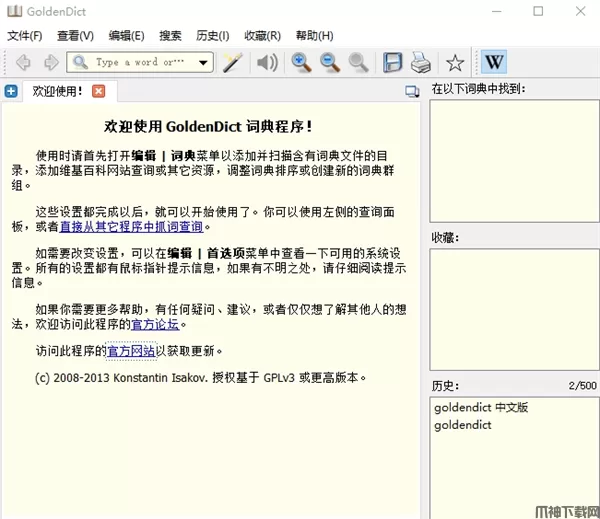Click the back navigation arrow
The image size is (600, 519).
point(22,63)
